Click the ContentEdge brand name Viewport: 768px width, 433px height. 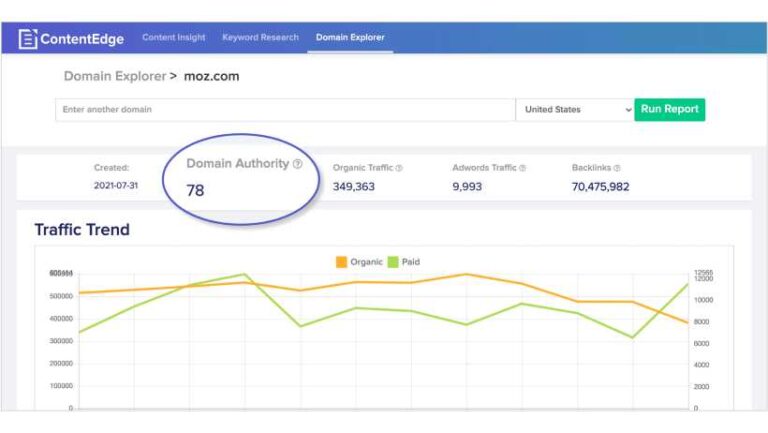[x=82, y=39]
